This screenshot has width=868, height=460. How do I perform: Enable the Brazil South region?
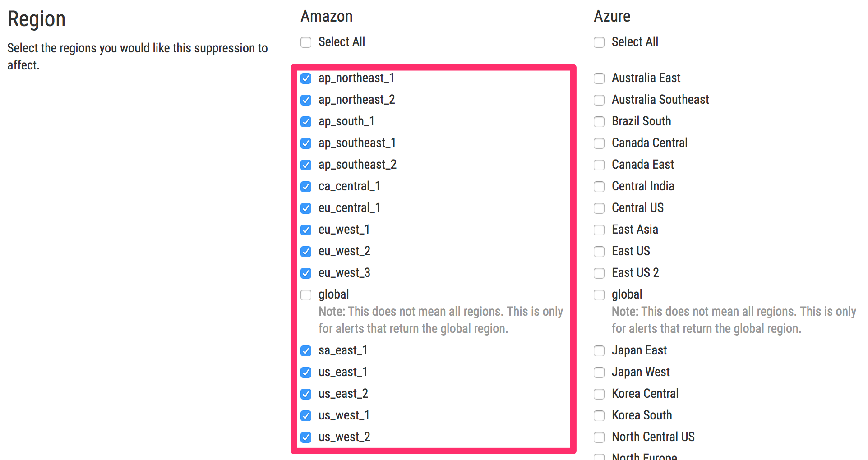(x=599, y=121)
